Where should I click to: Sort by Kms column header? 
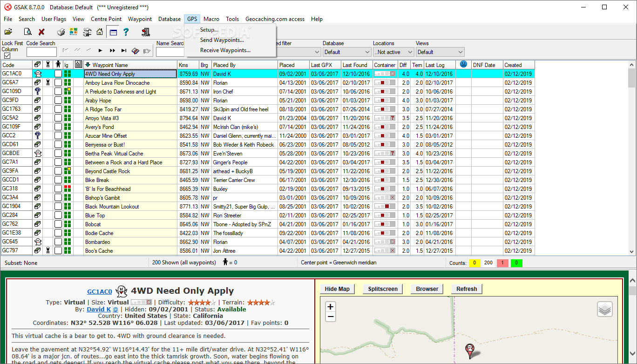pos(188,65)
